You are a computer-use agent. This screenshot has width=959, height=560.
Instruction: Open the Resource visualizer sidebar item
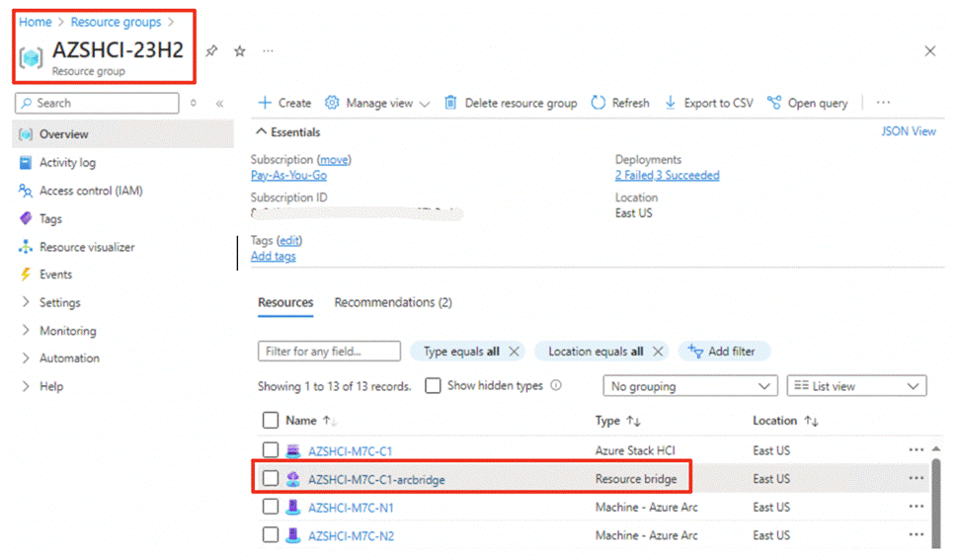coord(87,247)
